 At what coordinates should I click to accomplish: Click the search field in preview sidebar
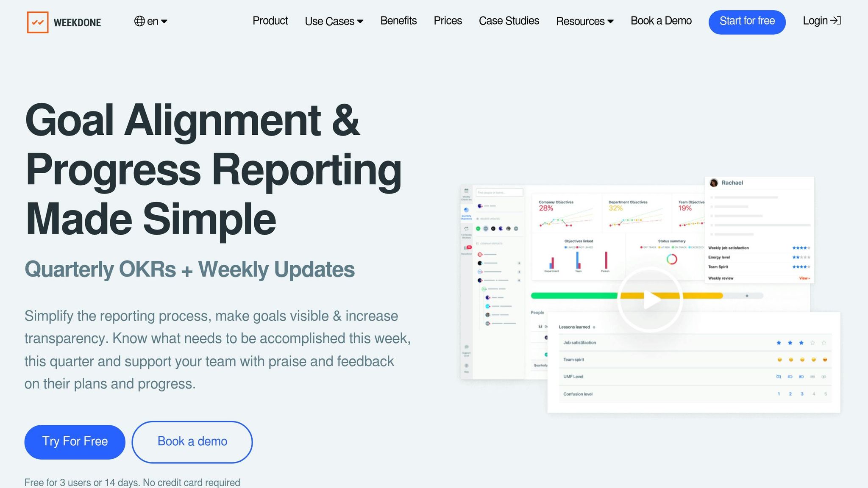pyautogui.click(x=499, y=193)
